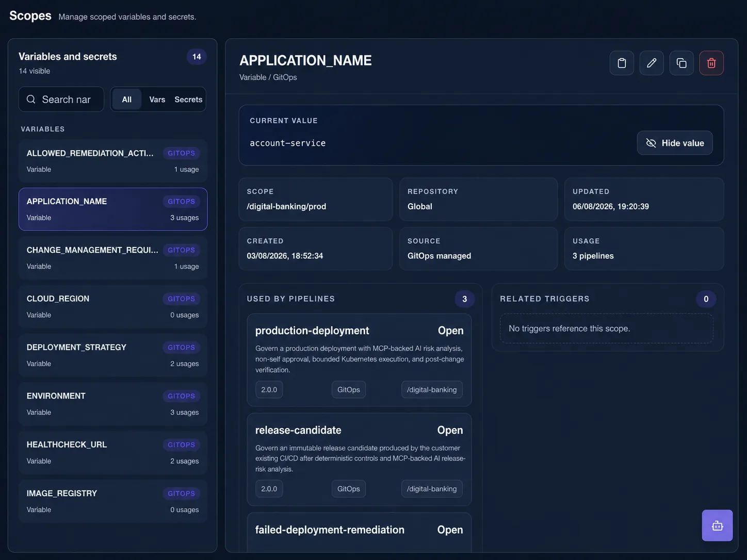Click the 2.0.0 tag on production-deployment
The width and height of the screenshot is (747, 560).
pyautogui.click(x=269, y=390)
